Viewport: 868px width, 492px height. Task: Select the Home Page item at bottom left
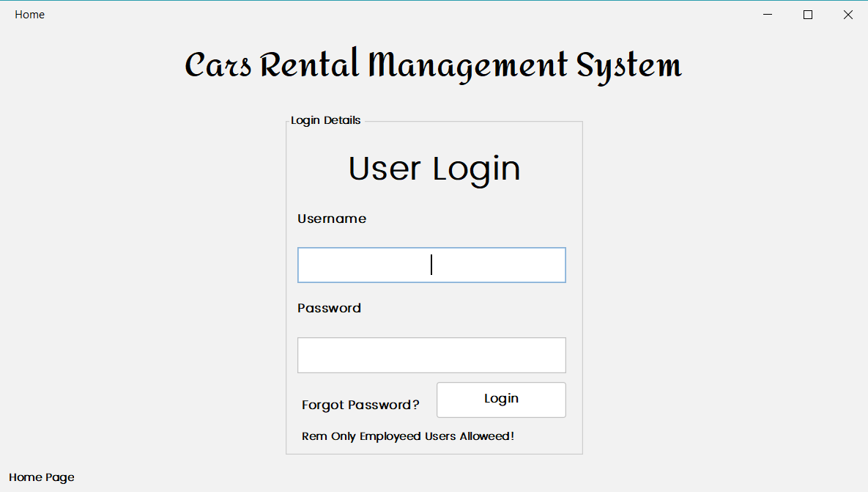click(x=42, y=477)
